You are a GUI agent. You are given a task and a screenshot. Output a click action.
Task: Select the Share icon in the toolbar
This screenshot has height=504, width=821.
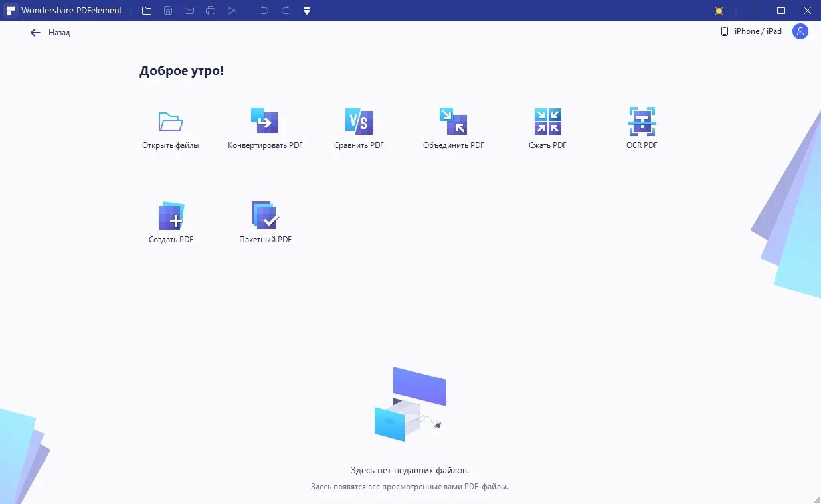(x=232, y=10)
